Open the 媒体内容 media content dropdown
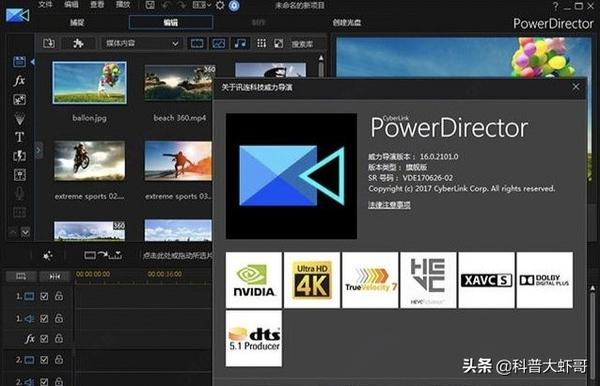This screenshot has width=600, height=386. point(142,43)
